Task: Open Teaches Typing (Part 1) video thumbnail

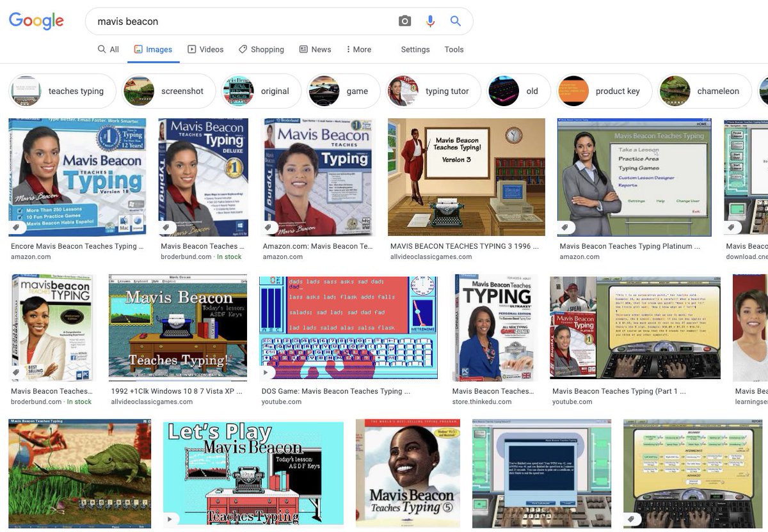Action: coord(635,328)
